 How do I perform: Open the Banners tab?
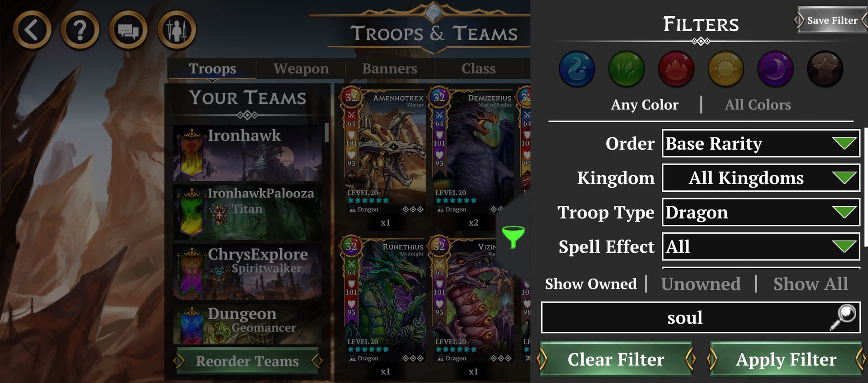click(x=390, y=69)
